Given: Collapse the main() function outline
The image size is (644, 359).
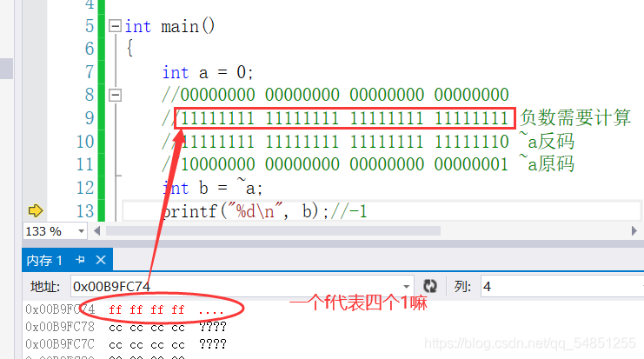Looking at the screenshot, I should [x=115, y=26].
